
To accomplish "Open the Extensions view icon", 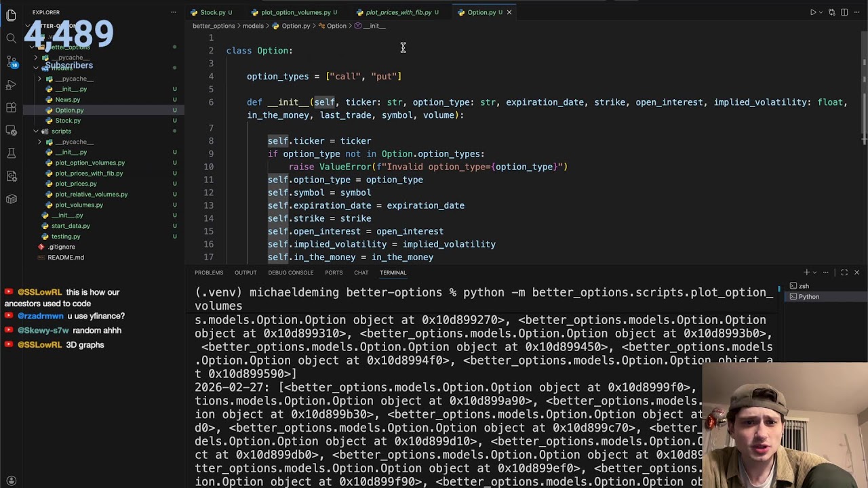I will pyautogui.click(x=11, y=108).
